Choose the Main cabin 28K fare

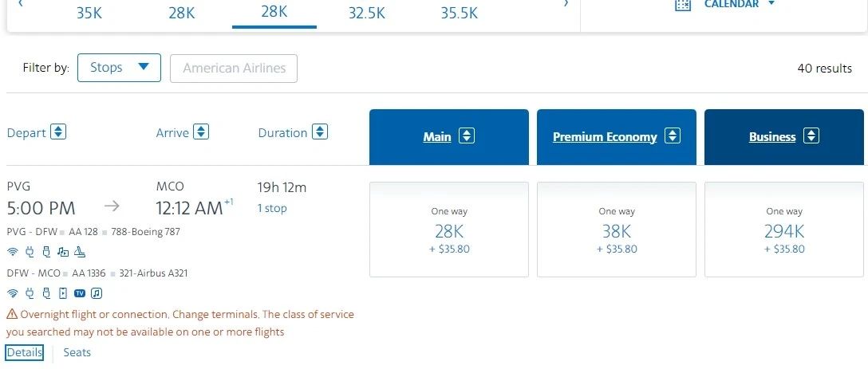[448, 230]
